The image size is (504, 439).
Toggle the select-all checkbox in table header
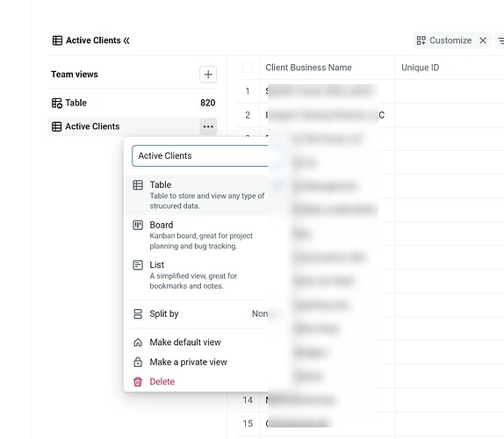[x=248, y=68]
